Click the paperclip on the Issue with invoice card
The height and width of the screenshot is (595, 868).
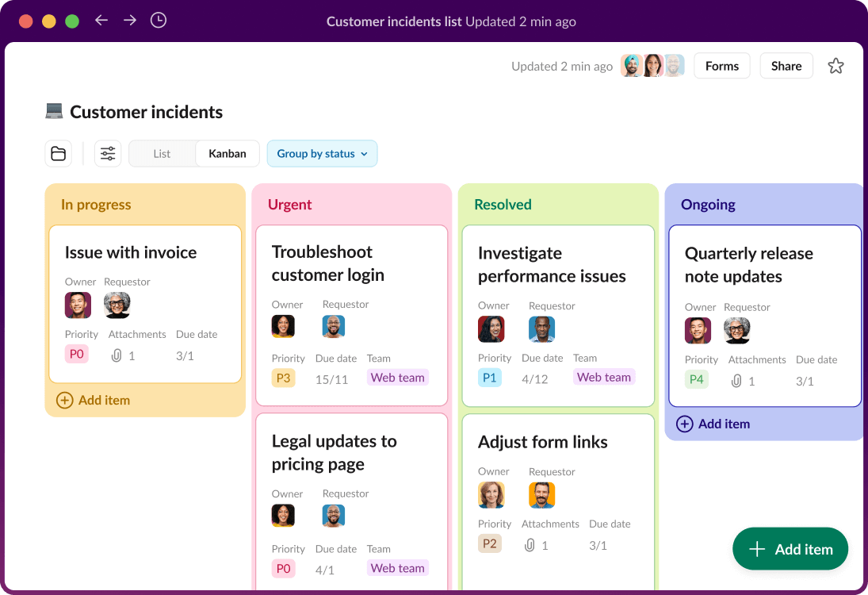point(116,355)
